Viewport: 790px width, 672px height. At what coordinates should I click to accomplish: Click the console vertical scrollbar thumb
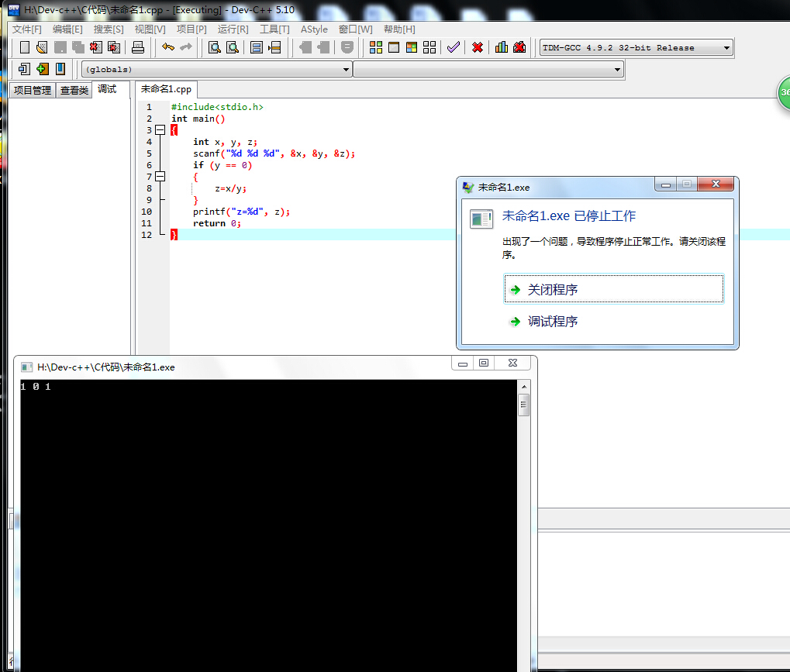524,405
